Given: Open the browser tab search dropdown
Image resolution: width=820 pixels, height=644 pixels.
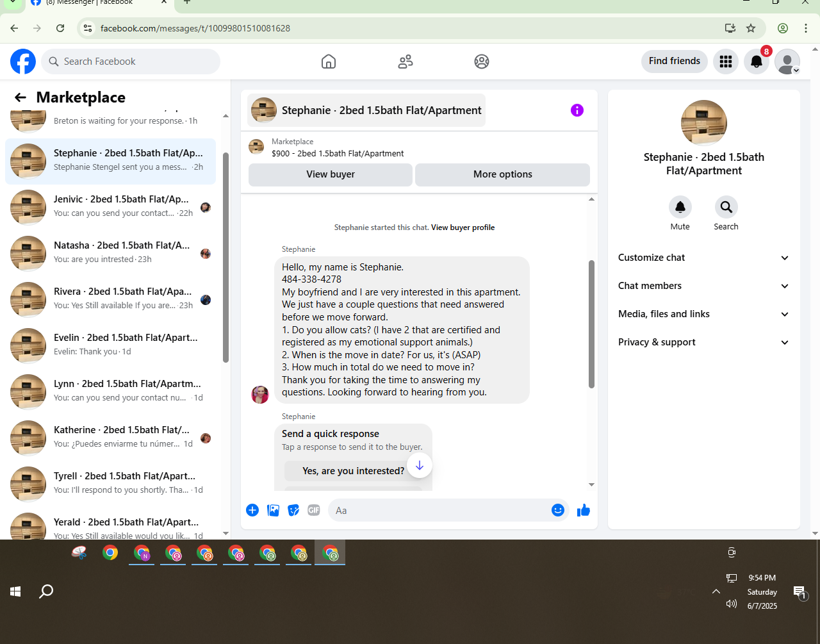Looking at the screenshot, I should click(12, 3).
